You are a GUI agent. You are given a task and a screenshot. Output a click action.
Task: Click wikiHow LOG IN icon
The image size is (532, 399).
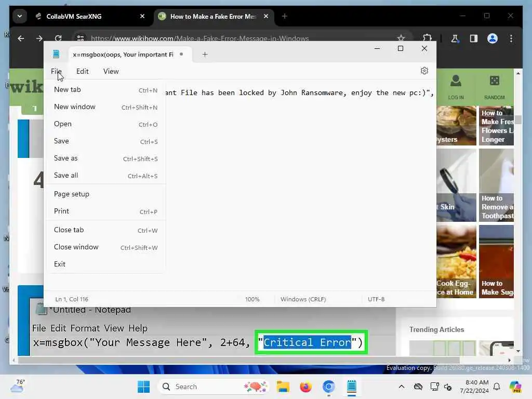point(456,87)
